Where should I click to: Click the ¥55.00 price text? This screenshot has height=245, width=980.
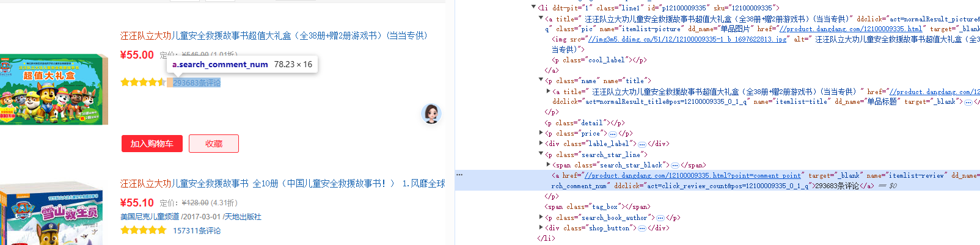pyautogui.click(x=137, y=55)
